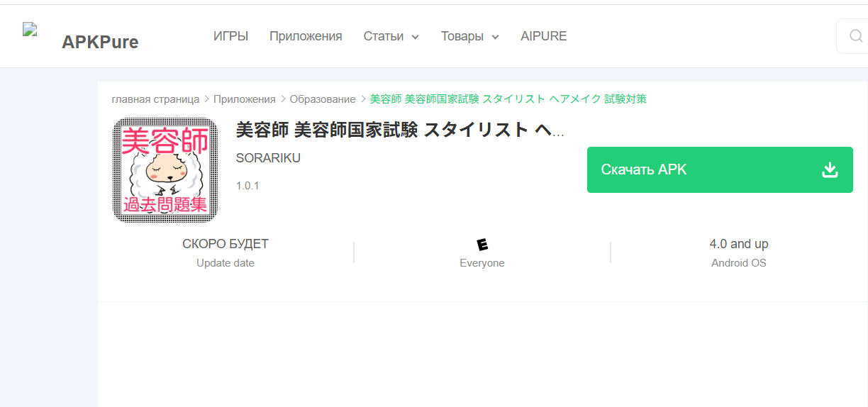Expand the Товары dropdown
The height and width of the screenshot is (407, 868).
click(x=470, y=36)
